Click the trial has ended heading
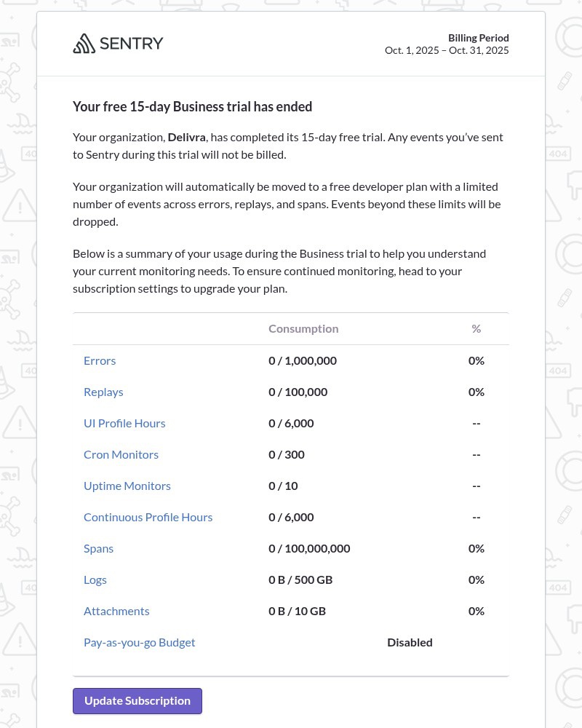582x728 pixels. pos(193,107)
